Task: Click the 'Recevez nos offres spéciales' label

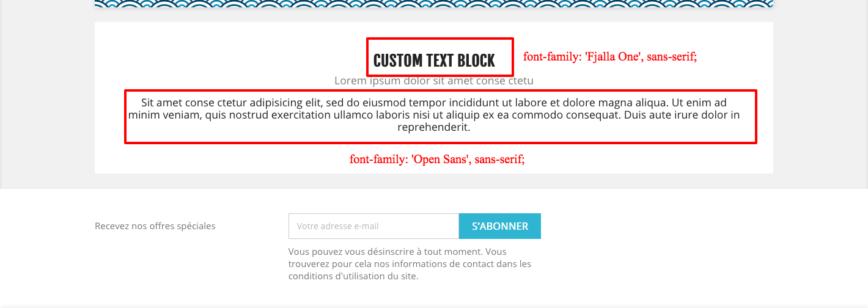Action: [155, 226]
